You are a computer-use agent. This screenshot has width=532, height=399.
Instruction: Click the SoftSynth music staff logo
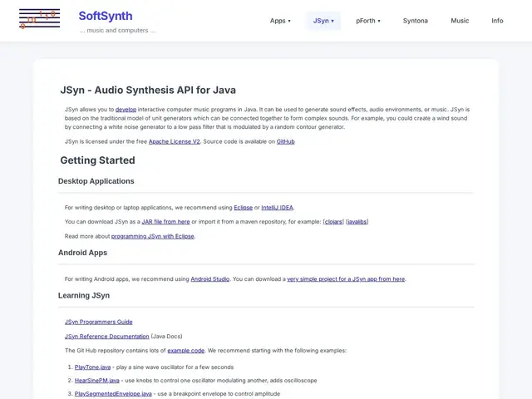click(x=39, y=19)
